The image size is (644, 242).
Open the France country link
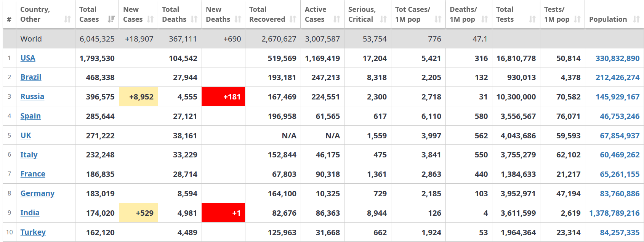pos(33,174)
